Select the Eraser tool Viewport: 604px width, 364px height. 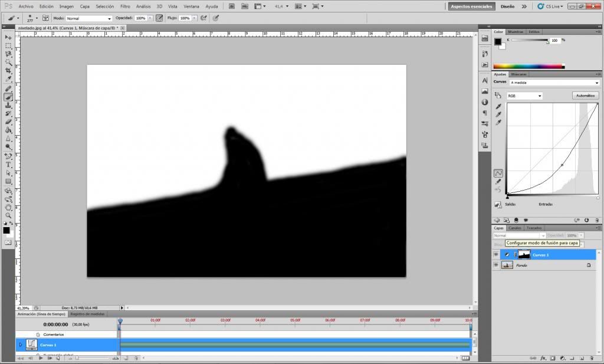(8, 122)
